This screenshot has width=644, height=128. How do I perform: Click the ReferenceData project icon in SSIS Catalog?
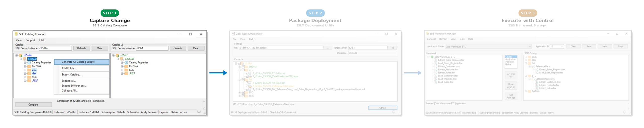(533, 66)
